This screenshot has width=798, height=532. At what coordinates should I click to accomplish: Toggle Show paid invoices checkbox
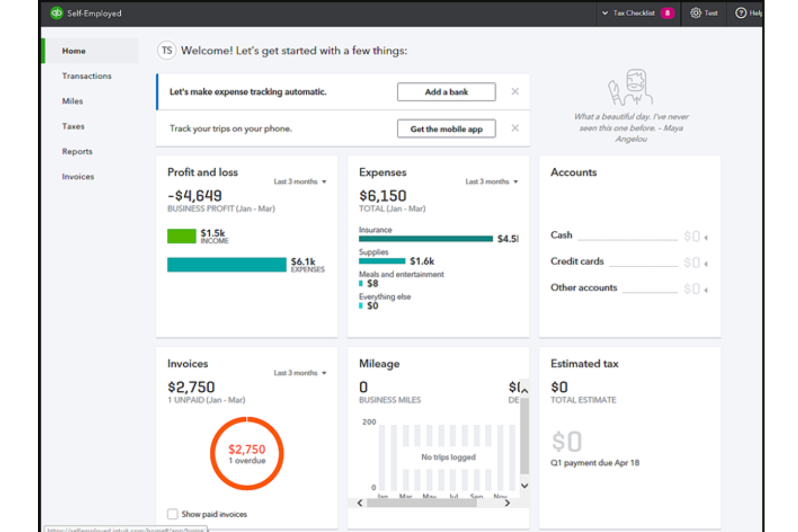tap(173, 514)
